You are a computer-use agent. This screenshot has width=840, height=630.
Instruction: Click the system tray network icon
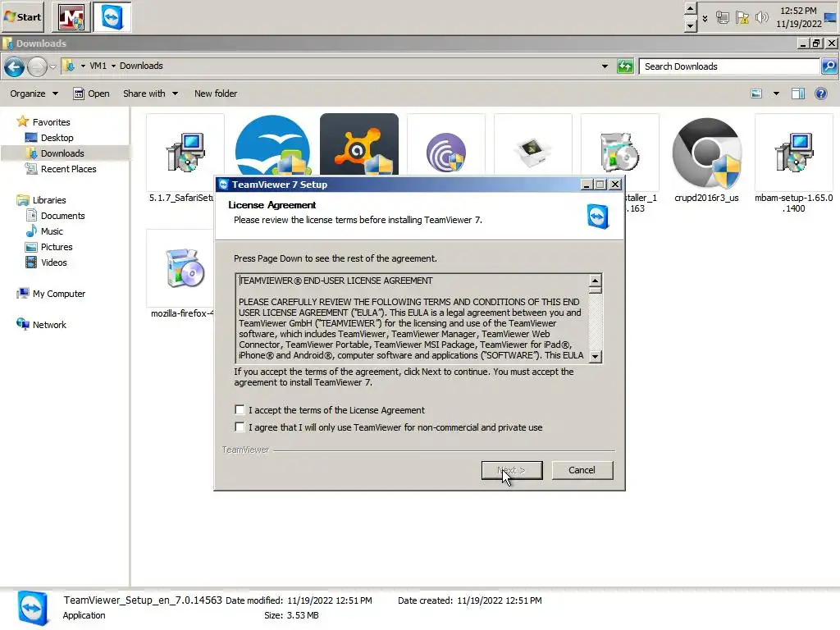coord(722,18)
